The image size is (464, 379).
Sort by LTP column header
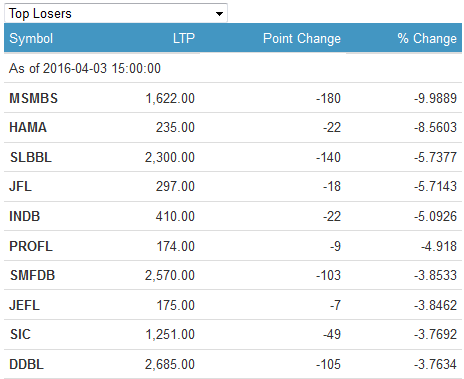pos(184,38)
